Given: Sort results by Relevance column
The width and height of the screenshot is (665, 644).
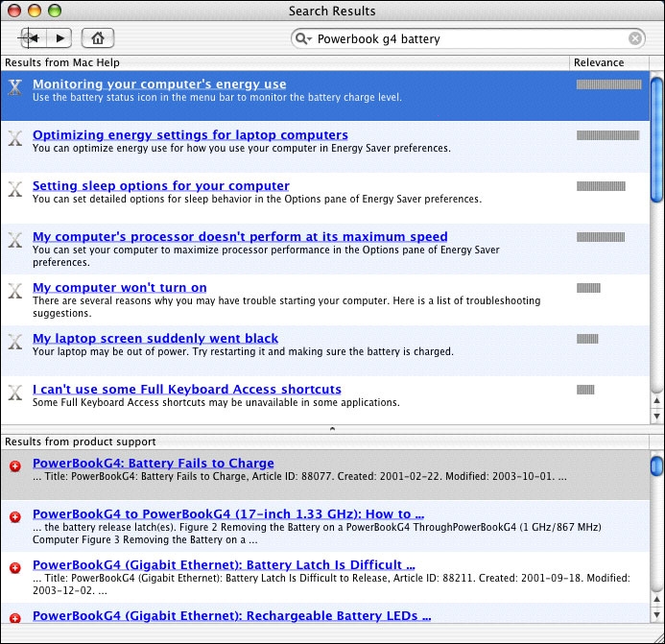Looking at the screenshot, I should (608, 62).
